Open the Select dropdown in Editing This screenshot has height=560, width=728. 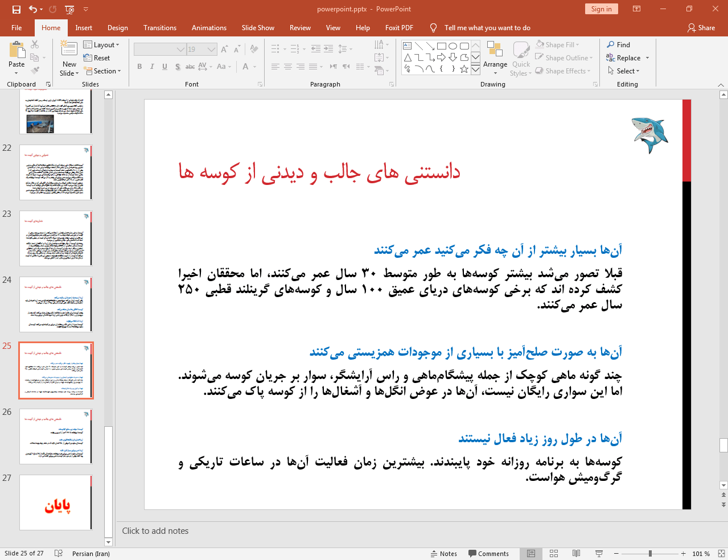[623, 71]
